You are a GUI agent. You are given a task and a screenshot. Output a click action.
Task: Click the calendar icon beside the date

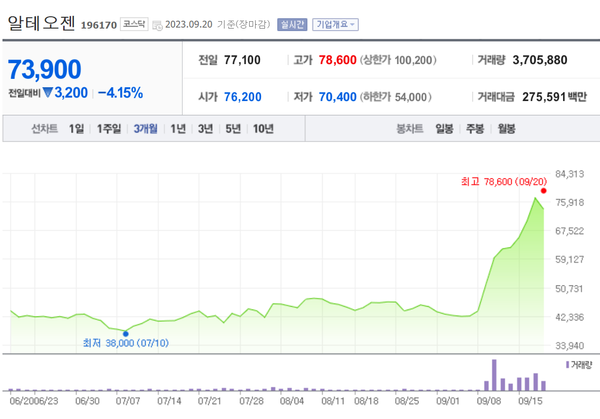(x=157, y=23)
